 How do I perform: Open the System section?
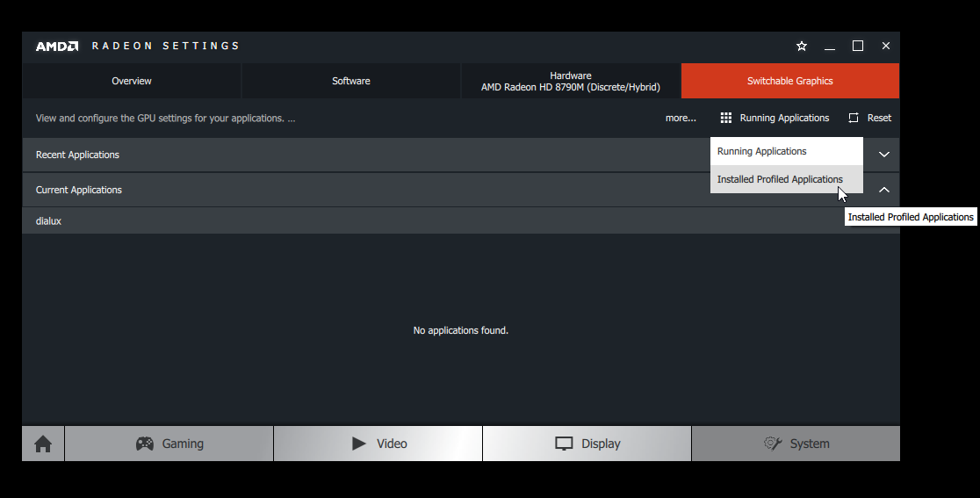point(796,444)
